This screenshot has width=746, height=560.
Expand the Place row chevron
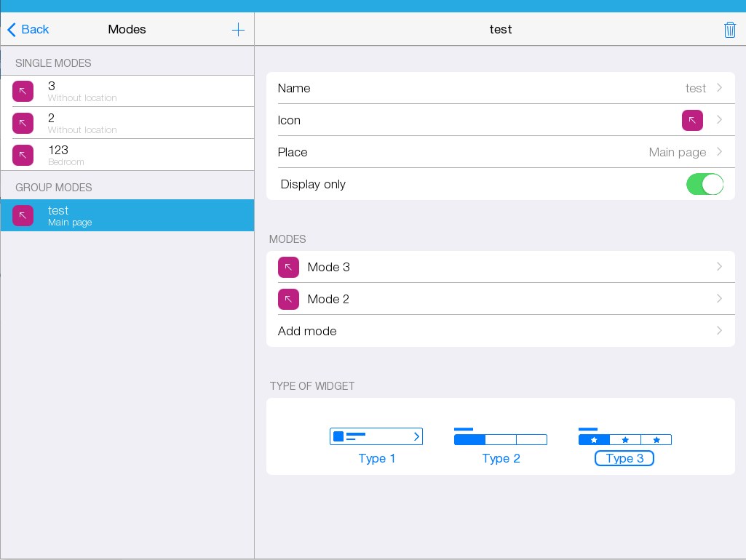coord(719,152)
